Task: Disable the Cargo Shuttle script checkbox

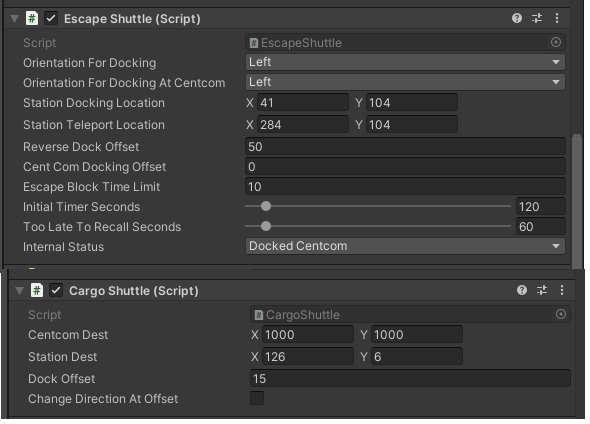Action: [56, 290]
